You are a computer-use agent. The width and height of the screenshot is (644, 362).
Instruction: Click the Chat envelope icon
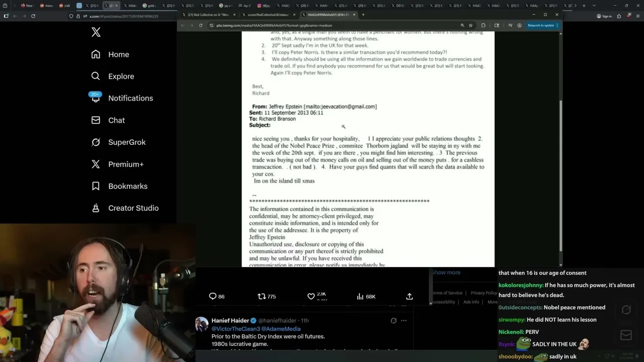(x=96, y=120)
